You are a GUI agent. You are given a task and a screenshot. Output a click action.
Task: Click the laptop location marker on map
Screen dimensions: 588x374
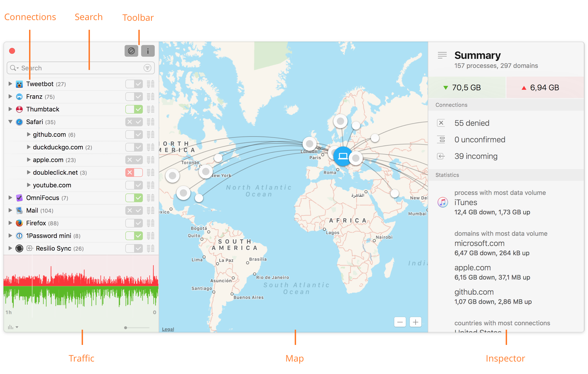click(343, 157)
